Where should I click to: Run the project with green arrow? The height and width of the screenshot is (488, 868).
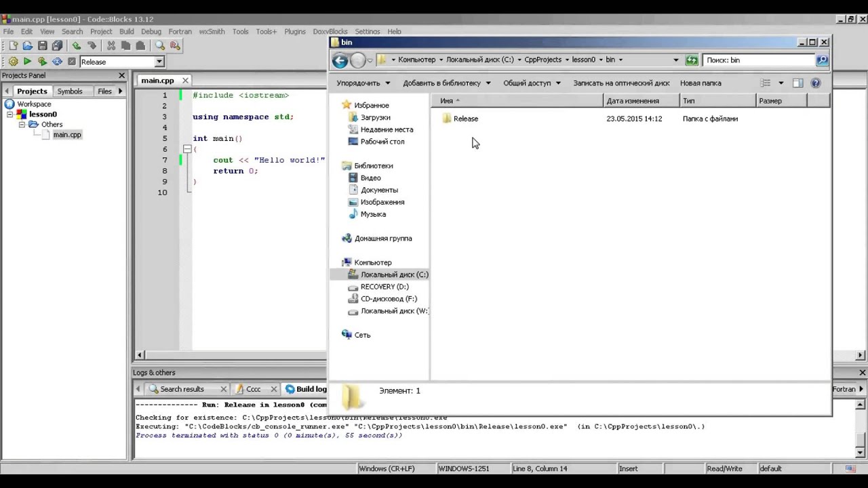click(28, 62)
